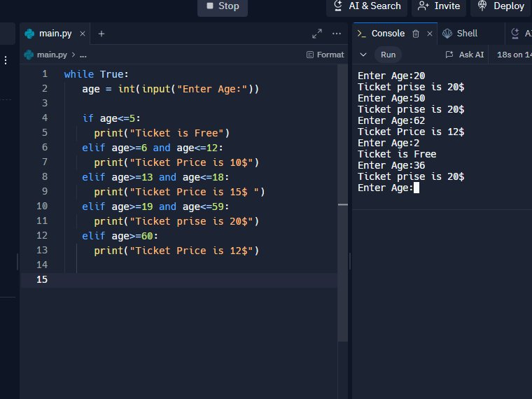The image size is (532, 399).
Task: Click the 'Ticket is Free' print statement
Action: [x=162, y=133]
